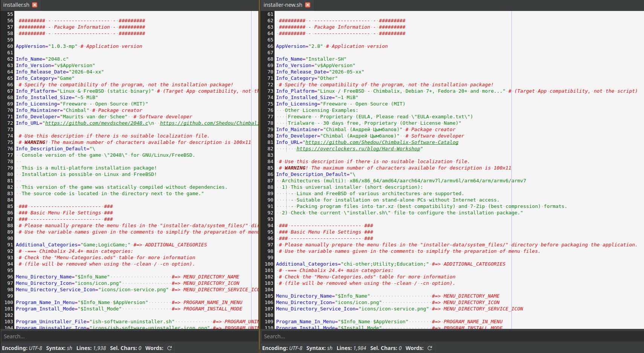Image resolution: width=644 pixels, height=353 pixels.
Task: Click the Lines: 1,984 status label
Action: (351, 348)
